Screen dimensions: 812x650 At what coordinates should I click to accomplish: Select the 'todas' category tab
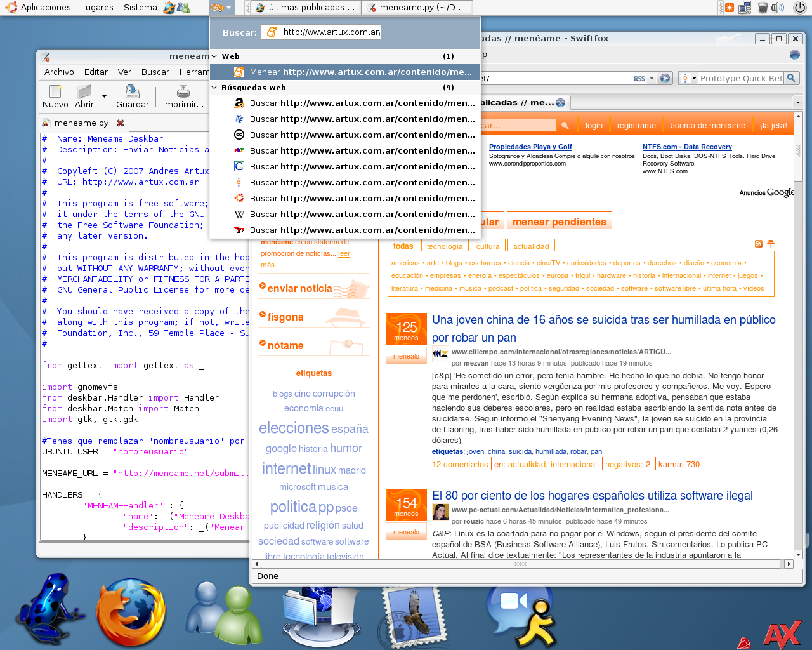pyautogui.click(x=403, y=246)
